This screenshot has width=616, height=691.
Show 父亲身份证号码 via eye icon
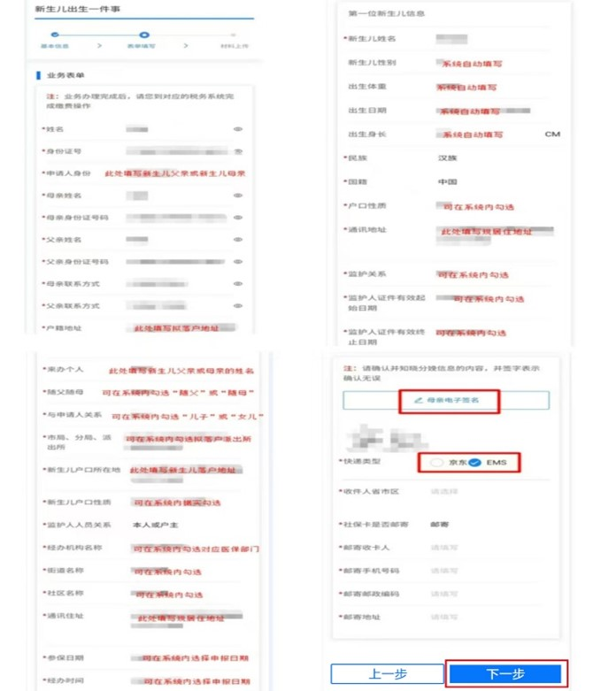(238, 261)
